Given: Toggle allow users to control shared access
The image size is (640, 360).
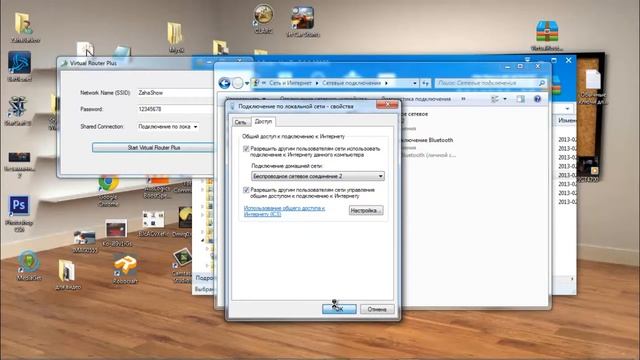Looking at the screenshot, I should (246, 190).
